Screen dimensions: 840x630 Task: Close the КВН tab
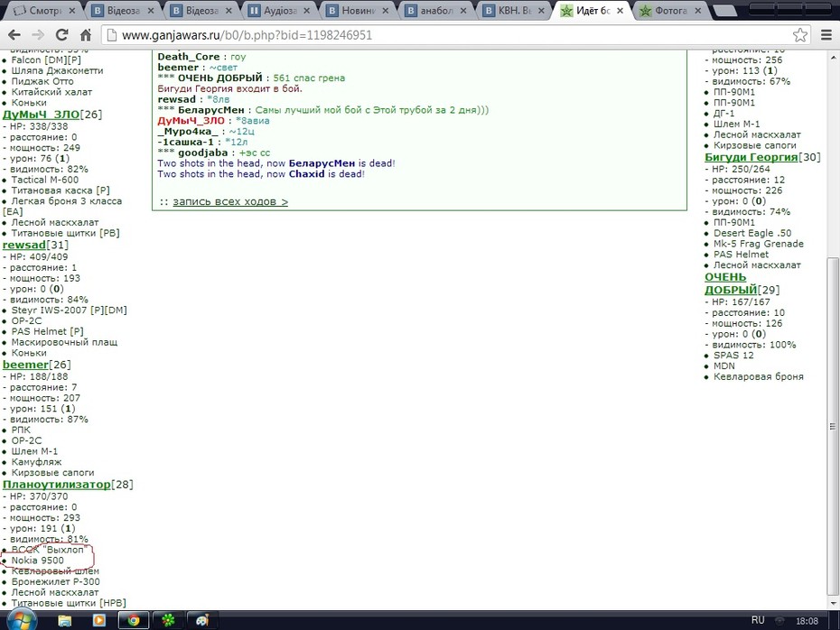click(x=541, y=10)
